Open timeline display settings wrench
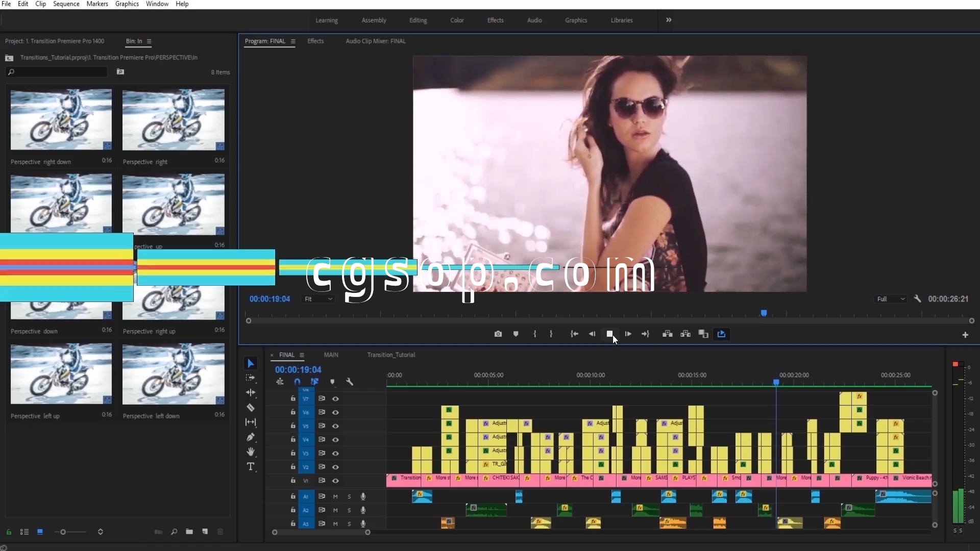The image size is (980, 551). click(350, 382)
